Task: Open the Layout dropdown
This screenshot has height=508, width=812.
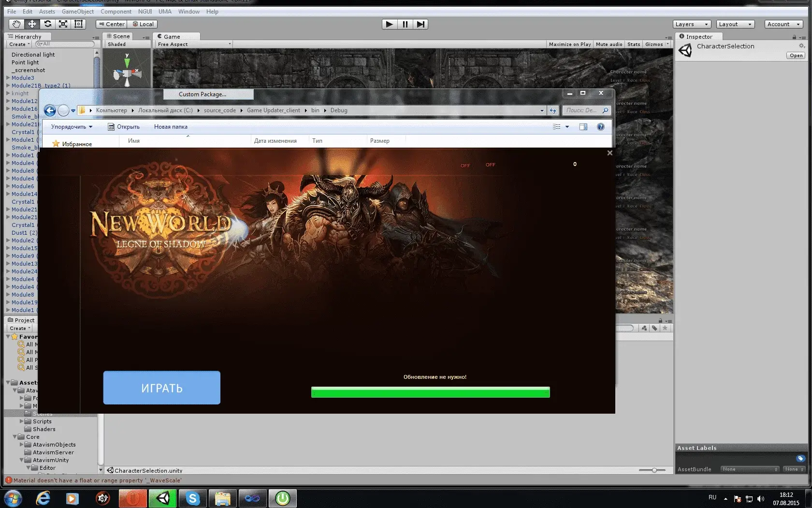Action: pos(735,24)
